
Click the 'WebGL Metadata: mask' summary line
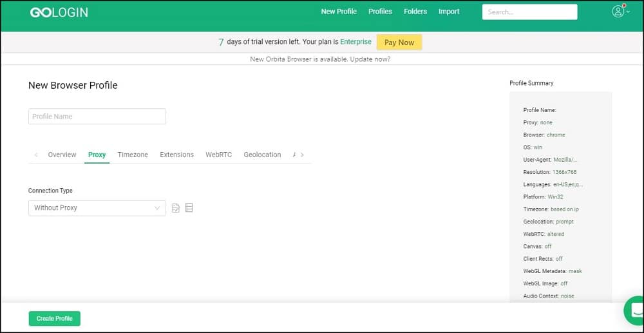coord(553,271)
